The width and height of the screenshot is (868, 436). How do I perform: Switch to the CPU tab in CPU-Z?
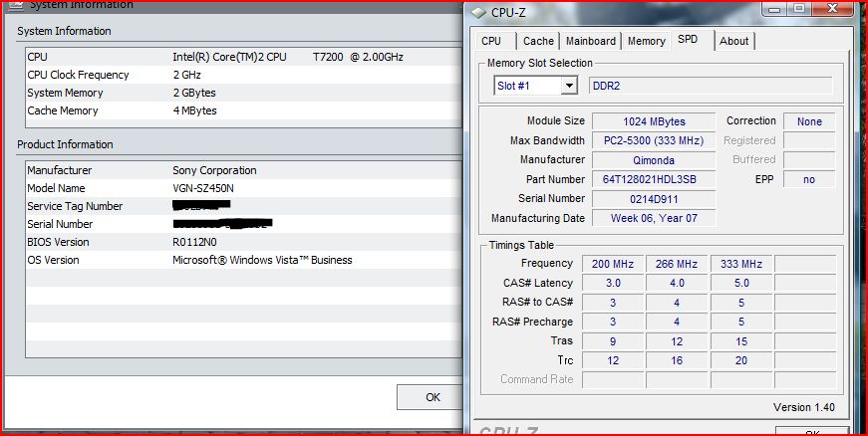pyautogui.click(x=491, y=41)
